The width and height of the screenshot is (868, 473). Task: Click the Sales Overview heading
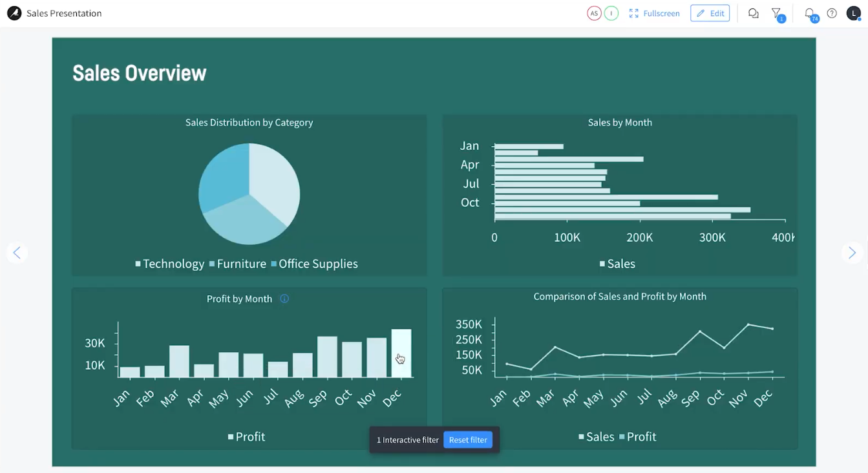[x=139, y=73]
